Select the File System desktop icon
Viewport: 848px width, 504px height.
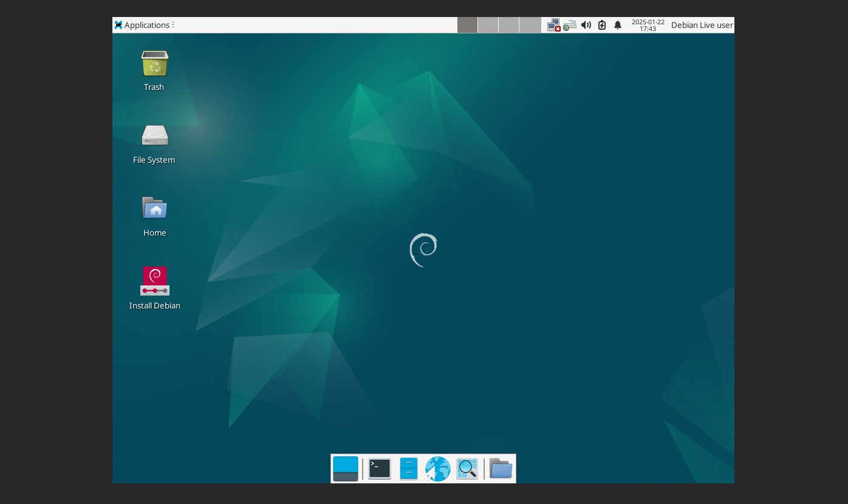(x=154, y=144)
